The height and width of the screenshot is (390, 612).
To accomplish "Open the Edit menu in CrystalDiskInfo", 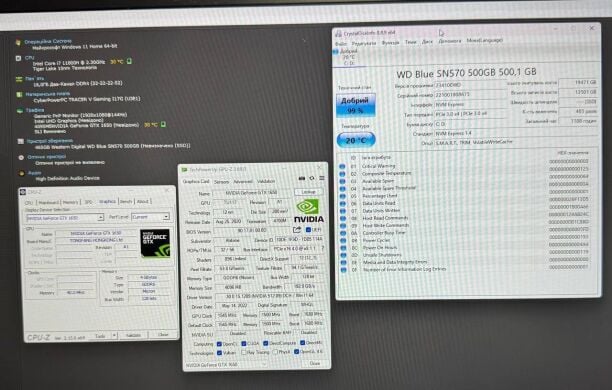I will coord(364,43).
